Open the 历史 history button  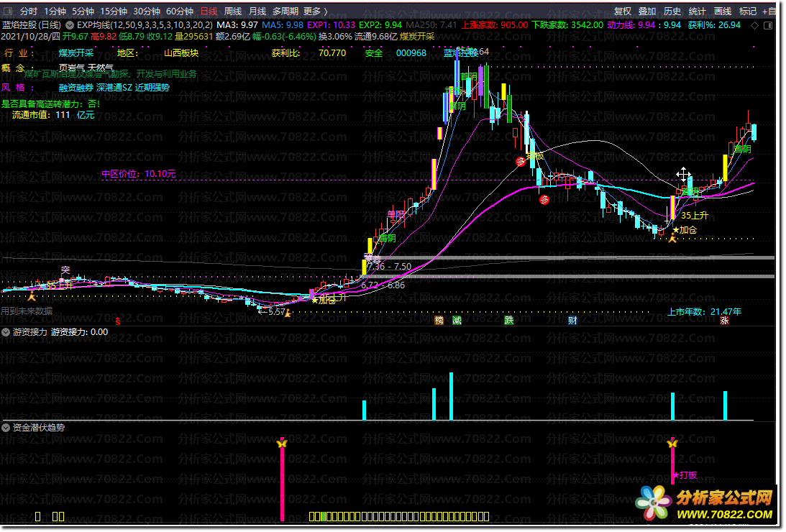tap(672, 11)
